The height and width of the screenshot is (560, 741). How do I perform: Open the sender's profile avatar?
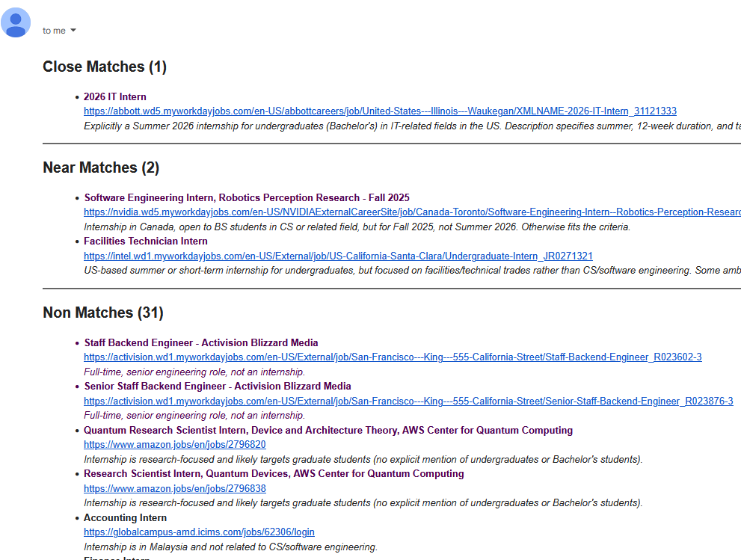tap(16, 23)
